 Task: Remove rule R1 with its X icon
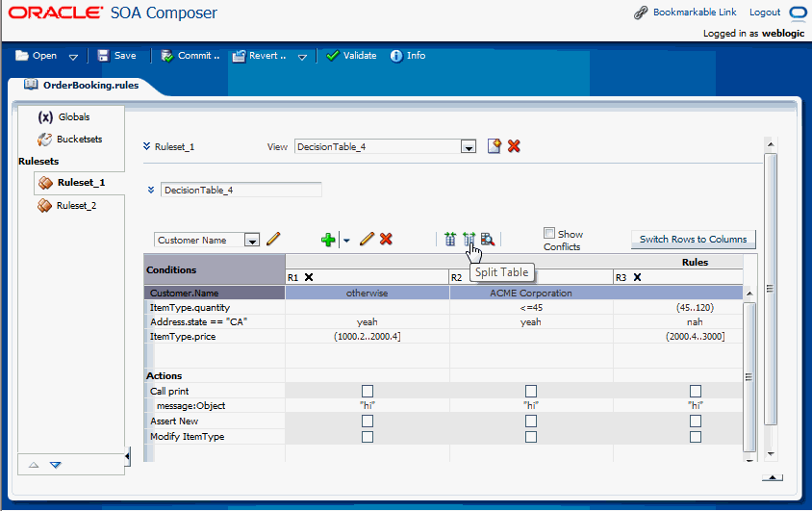[x=309, y=277]
